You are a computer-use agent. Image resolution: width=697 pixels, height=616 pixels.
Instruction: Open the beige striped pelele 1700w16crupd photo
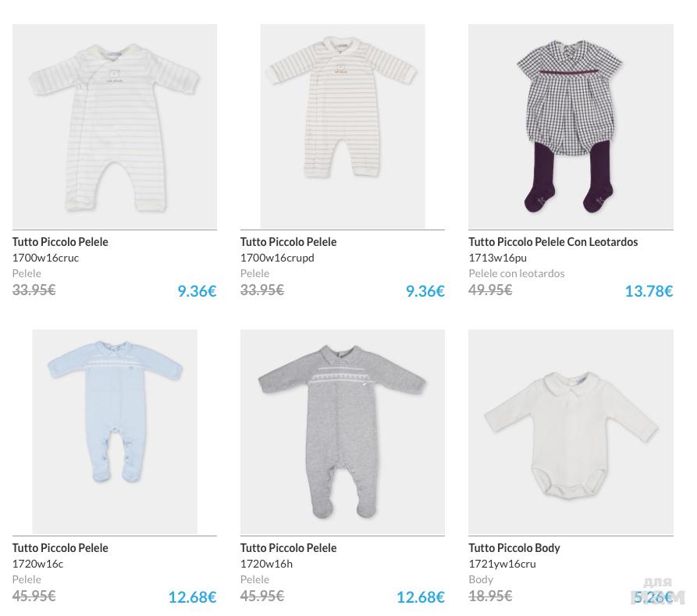(342, 126)
